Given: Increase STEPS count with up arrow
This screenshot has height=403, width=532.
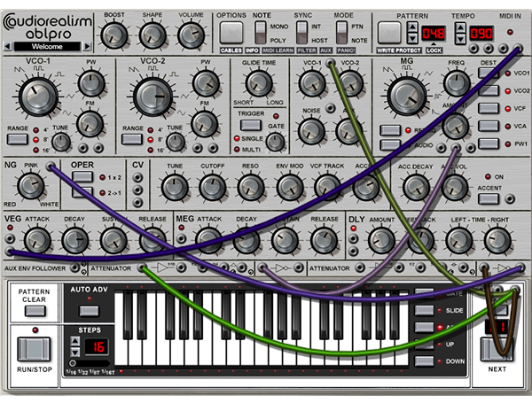Looking at the screenshot, I should click(75, 341).
